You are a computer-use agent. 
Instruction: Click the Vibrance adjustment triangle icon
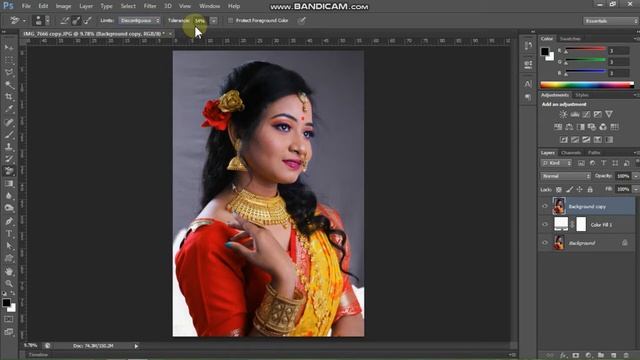point(609,114)
